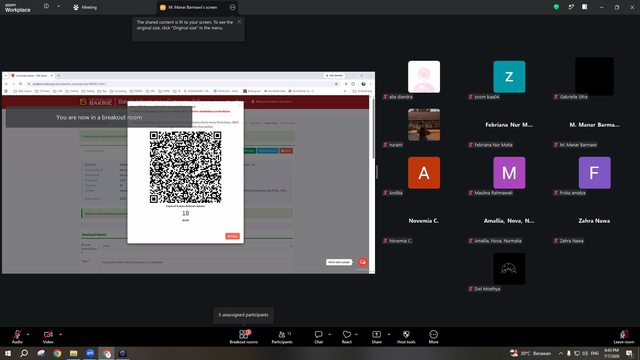Expand share options arrow beside Share
The width and height of the screenshot is (640, 360).
click(x=389, y=334)
